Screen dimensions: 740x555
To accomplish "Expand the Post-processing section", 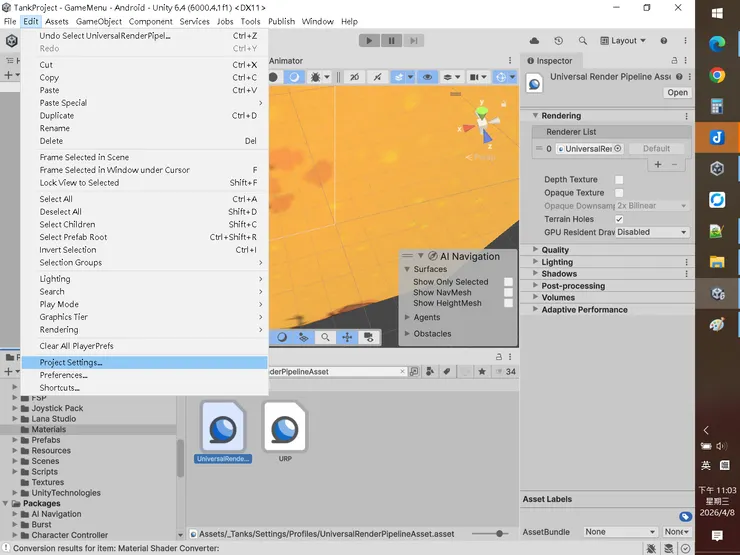I will click(x=535, y=286).
